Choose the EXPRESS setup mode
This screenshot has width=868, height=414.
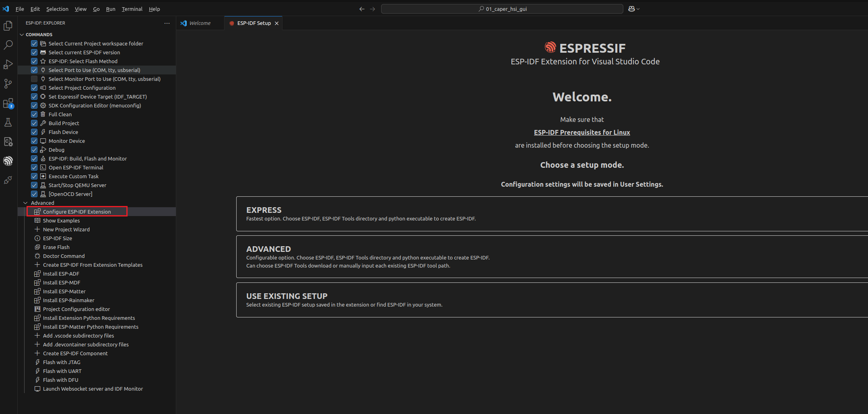(x=552, y=214)
